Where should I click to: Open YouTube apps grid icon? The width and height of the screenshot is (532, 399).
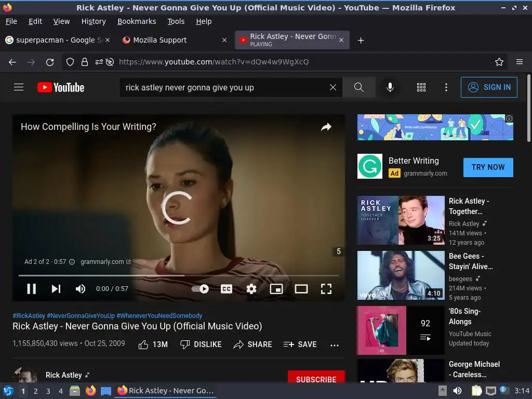pos(421,87)
